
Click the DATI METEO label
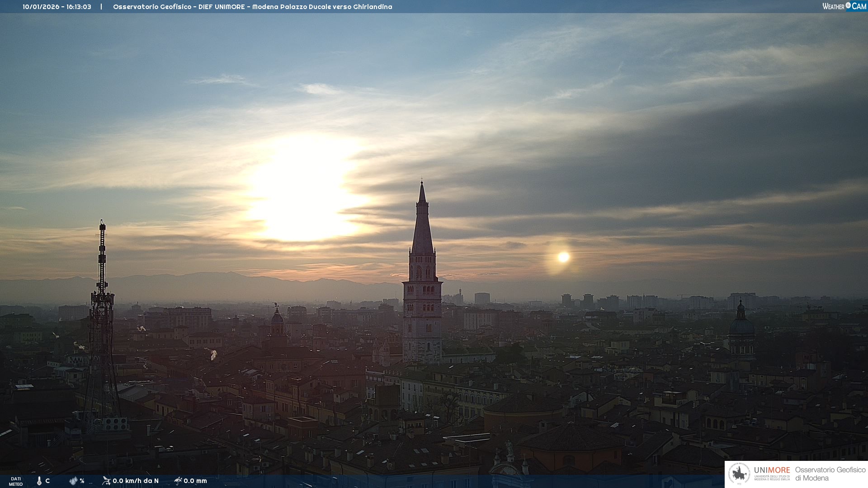coord(16,481)
